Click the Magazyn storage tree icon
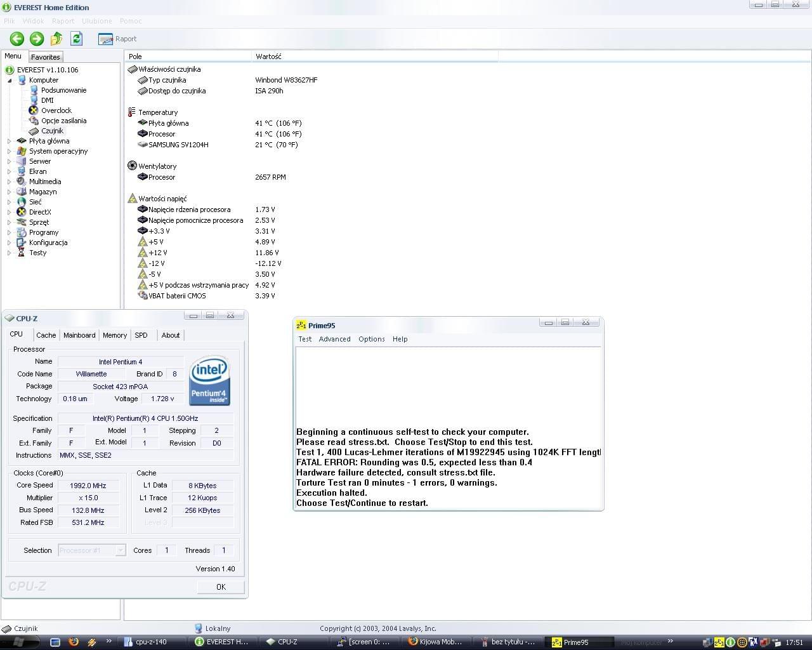This screenshot has width=812, height=650. (x=22, y=192)
